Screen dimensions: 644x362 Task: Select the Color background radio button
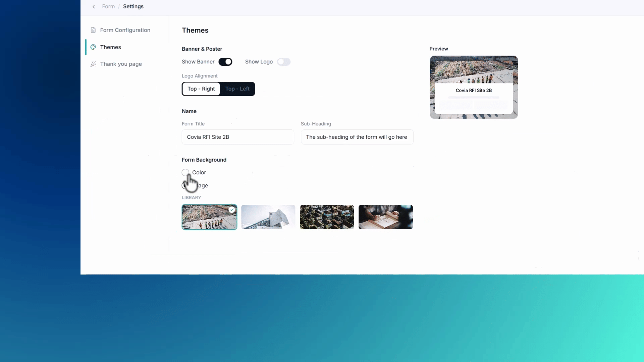185,173
